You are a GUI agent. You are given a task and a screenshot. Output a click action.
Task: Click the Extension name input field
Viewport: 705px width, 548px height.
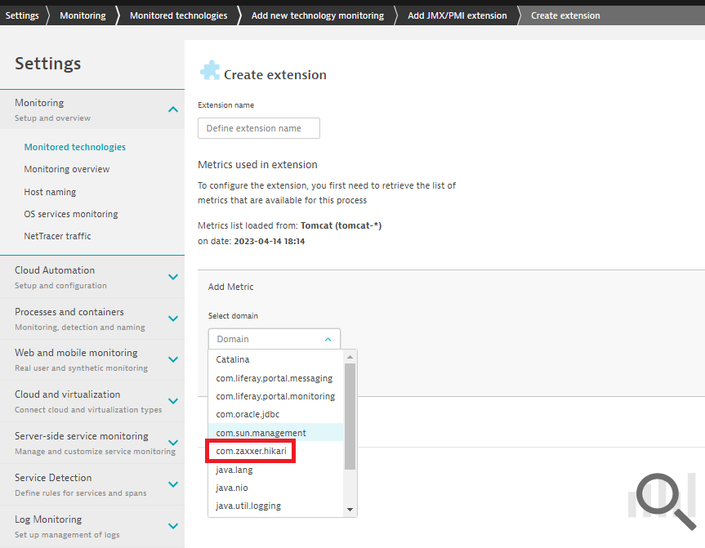[x=259, y=128]
